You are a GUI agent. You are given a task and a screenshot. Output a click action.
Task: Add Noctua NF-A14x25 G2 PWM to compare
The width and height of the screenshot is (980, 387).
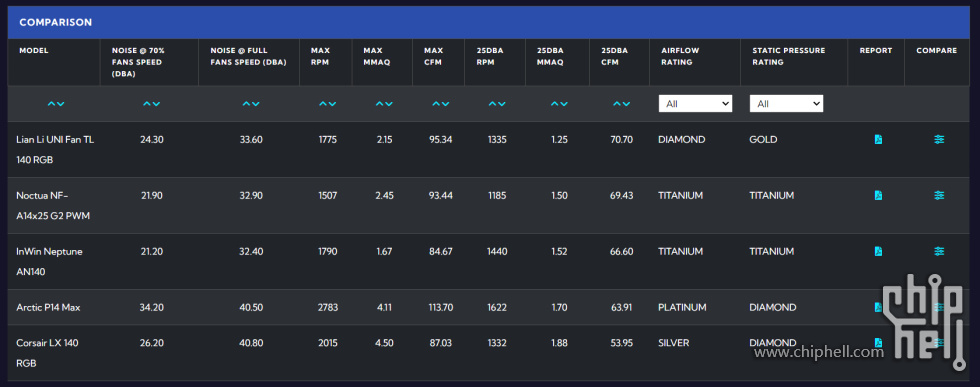click(x=939, y=196)
